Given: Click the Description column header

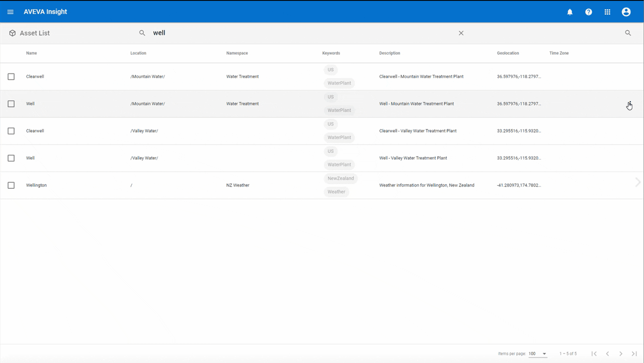Looking at the screenshot, I should (x=390, y=53).
